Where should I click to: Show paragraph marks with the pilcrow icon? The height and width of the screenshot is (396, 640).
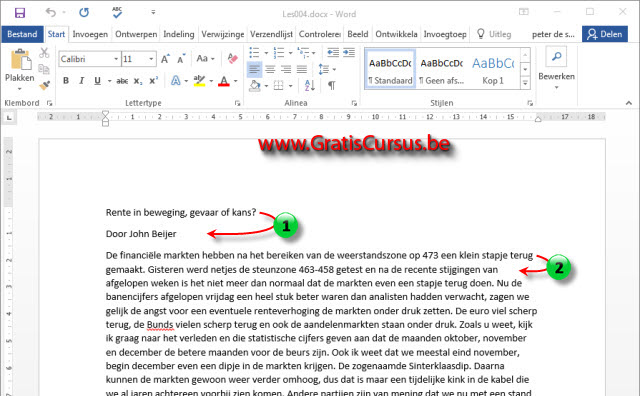[331, 85]
